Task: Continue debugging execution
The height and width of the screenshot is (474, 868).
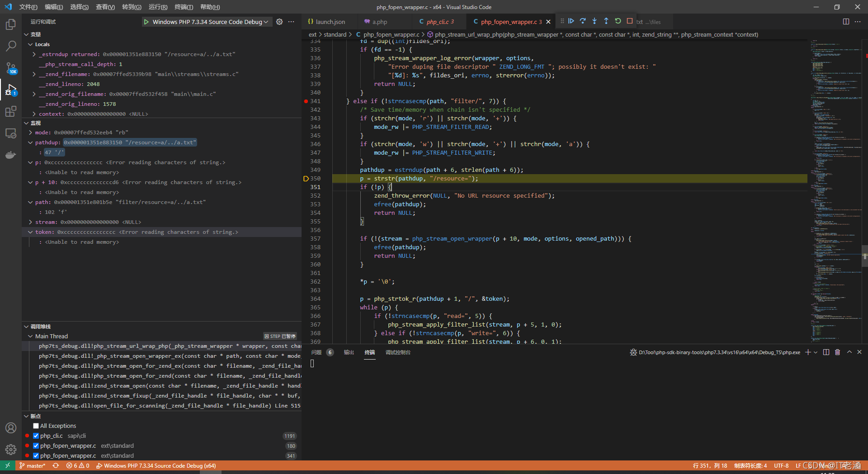Action: 571,21
